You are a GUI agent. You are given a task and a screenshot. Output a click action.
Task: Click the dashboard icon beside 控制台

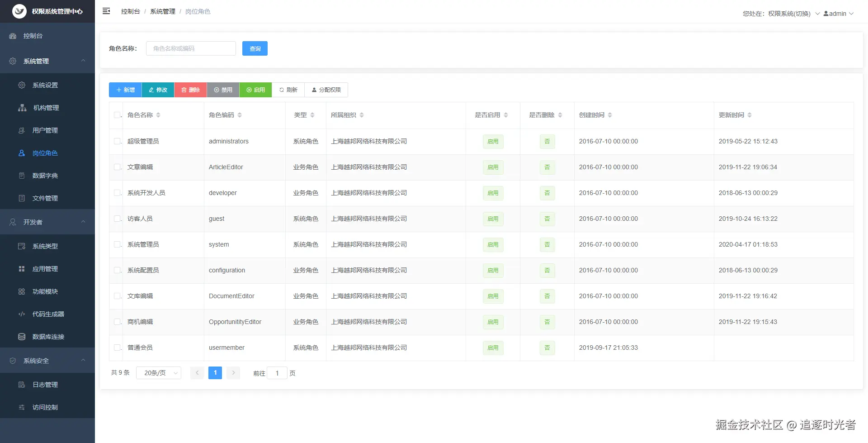coord(13,36)
